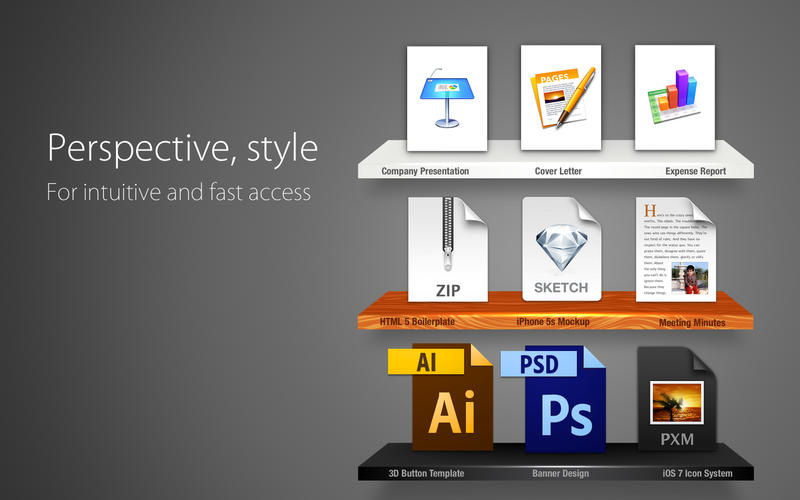Image resolution: width=800 pixels, height=500 pixels.
Task: Click the 'Expense Report' shelf label
Action: click(695, 171)
